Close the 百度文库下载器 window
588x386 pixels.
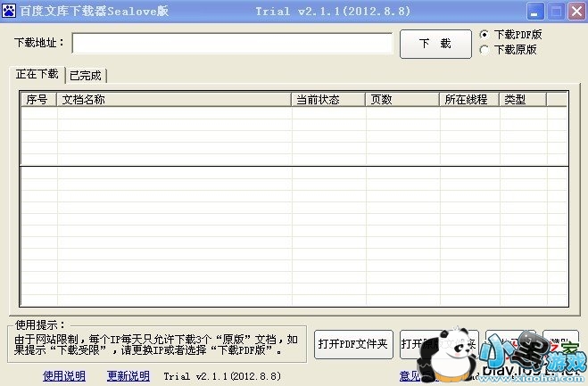click(x=576, y=12)
